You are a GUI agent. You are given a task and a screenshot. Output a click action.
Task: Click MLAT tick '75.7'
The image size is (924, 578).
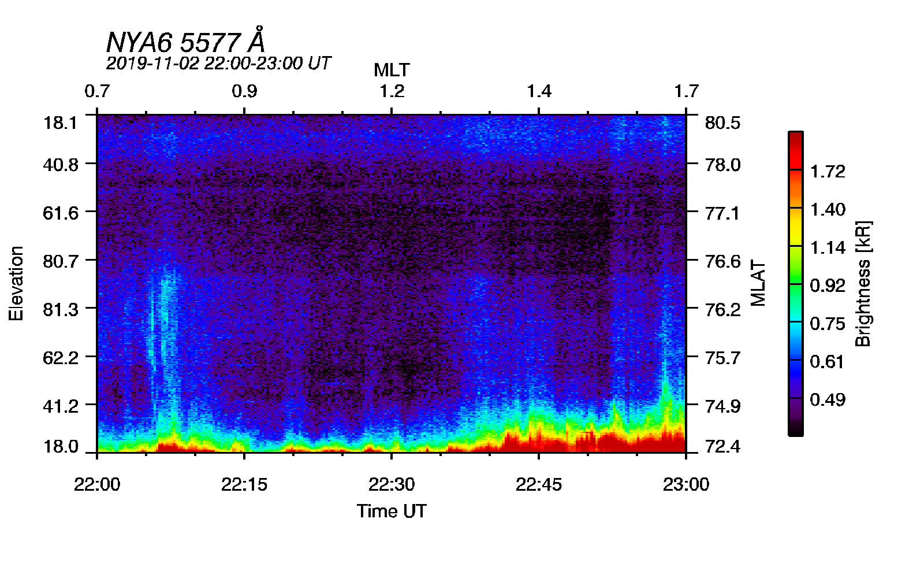(722, 358)
